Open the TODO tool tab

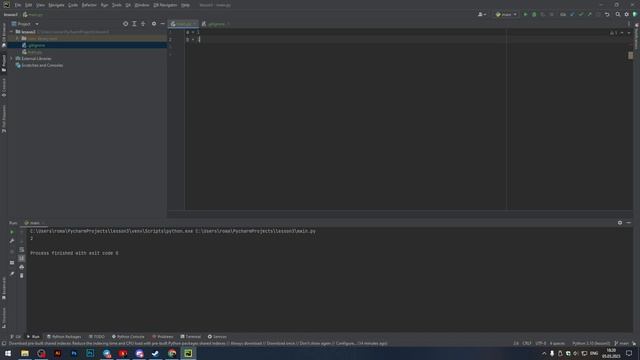pyautogui.click(x=97, y=337)
